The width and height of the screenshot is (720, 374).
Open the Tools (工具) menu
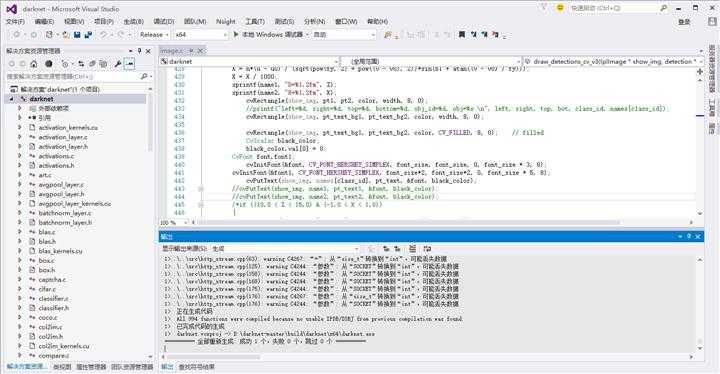pos(255,22)
